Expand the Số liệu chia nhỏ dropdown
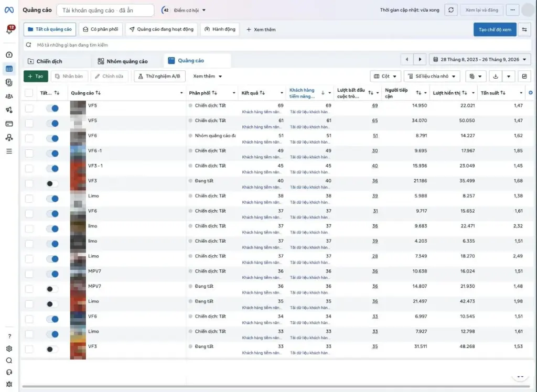 [432, 77]
